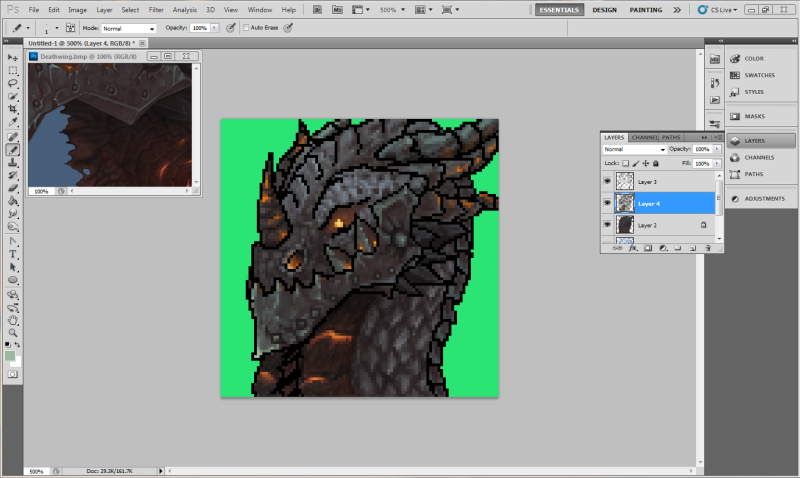The width and height of the screenshot is (800, 478).
Task: Open the layer blend mode dropdown
Action: coord(635,149)
